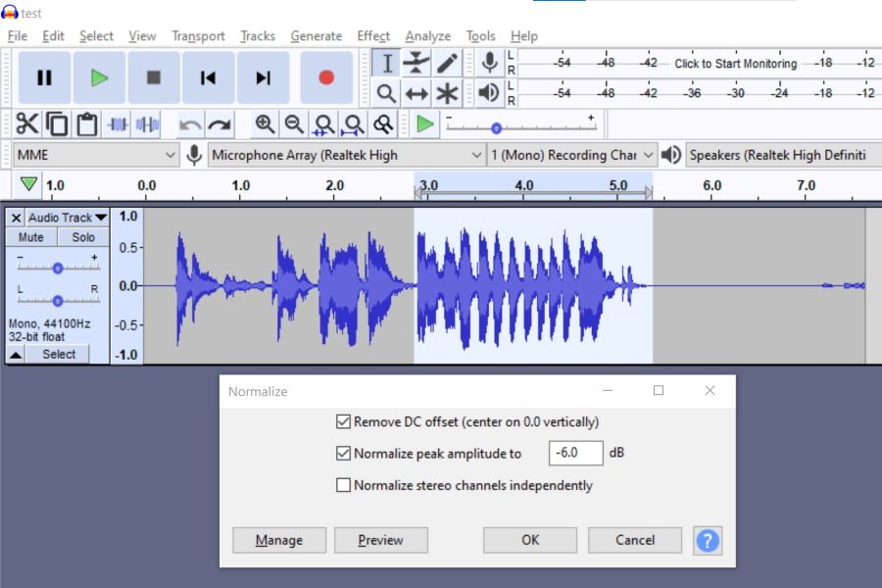Open the Speakers playback device dropdown
The width and height of the screenshot is (882, 588).
(783, 155)
